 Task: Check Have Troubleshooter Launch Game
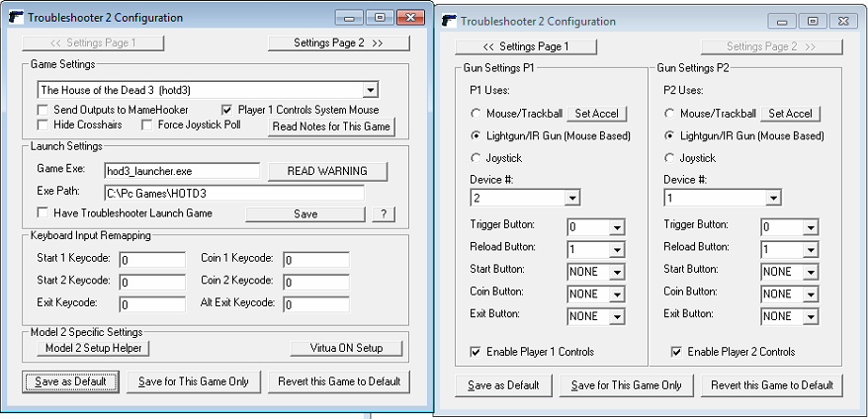click(x=43, y=213)
